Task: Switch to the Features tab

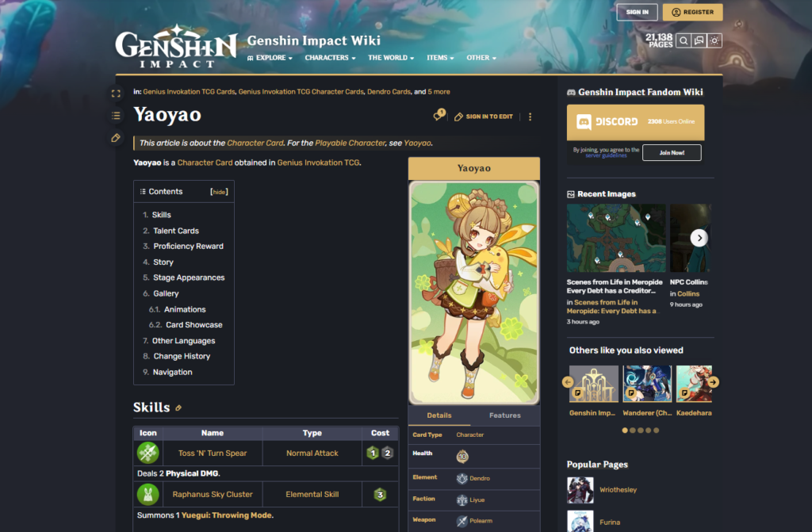Action: (505, 415)
